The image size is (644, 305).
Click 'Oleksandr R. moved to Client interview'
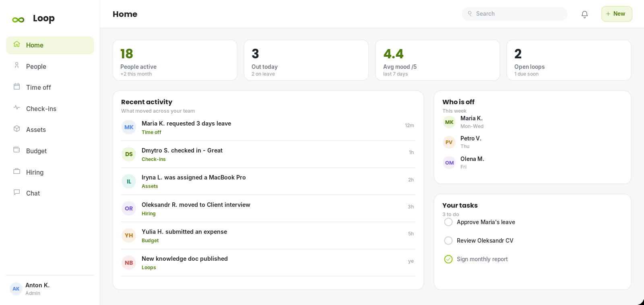pyautogui.click(x=196, y=205)
